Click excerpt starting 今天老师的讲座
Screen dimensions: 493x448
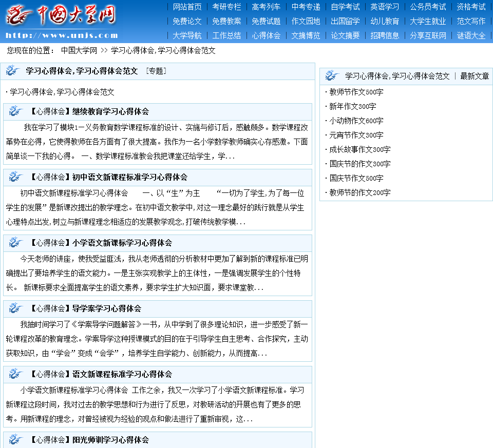157,273
